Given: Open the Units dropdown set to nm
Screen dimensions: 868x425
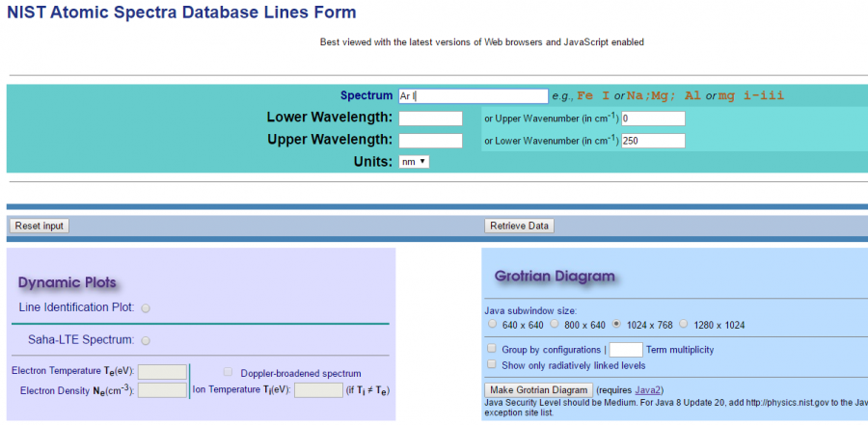Looking at the screenshot, I should [414, 162].
